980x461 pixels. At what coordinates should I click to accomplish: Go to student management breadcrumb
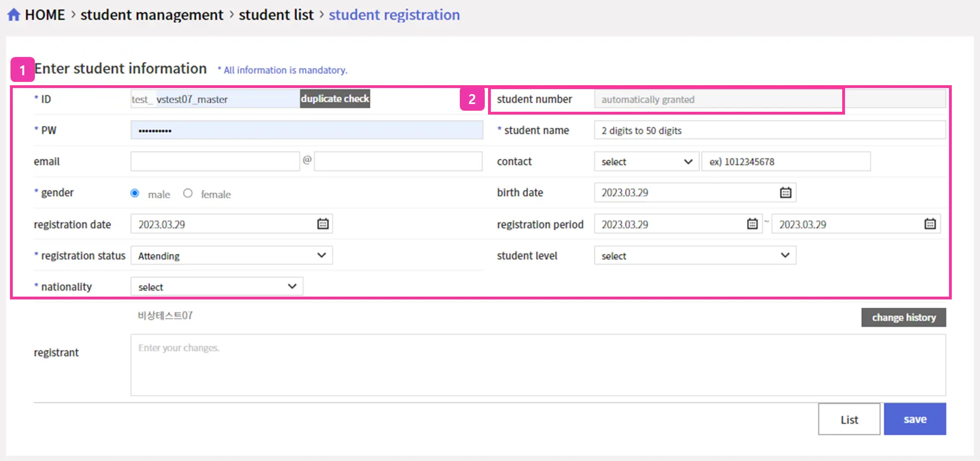(152, 15)
